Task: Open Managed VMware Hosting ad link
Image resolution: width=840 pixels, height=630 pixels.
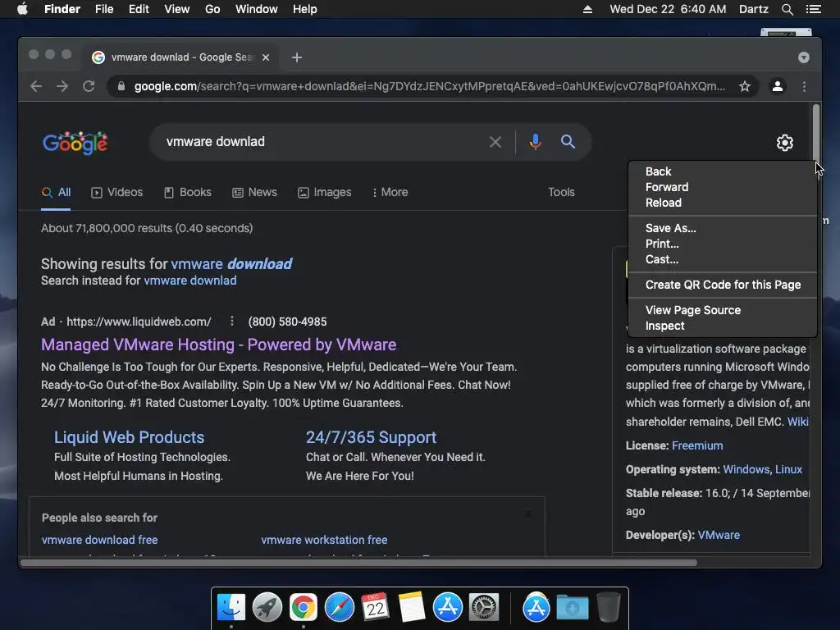Action: coord(218,345)
